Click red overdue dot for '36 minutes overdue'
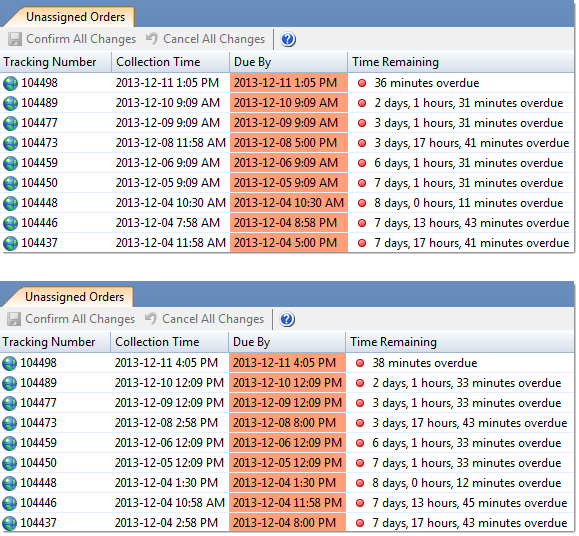Viewport: 579px width, 536px height. pos(362,83)
